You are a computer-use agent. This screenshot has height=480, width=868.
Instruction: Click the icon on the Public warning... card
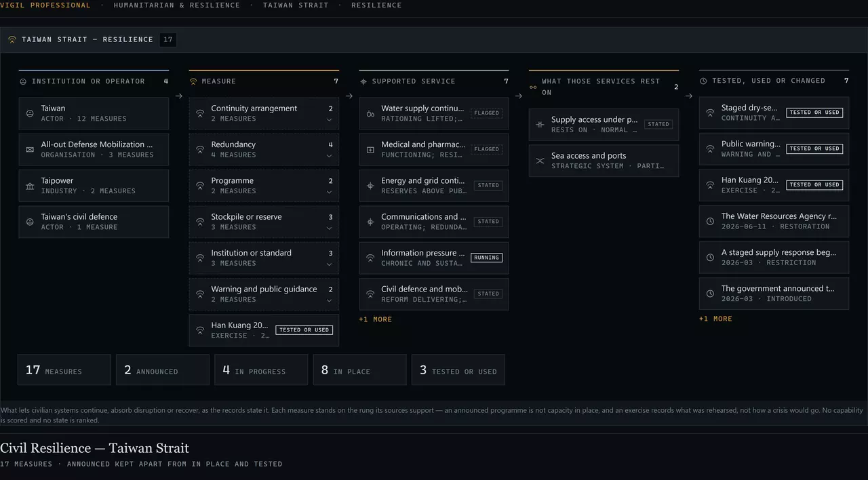point(710,148)
